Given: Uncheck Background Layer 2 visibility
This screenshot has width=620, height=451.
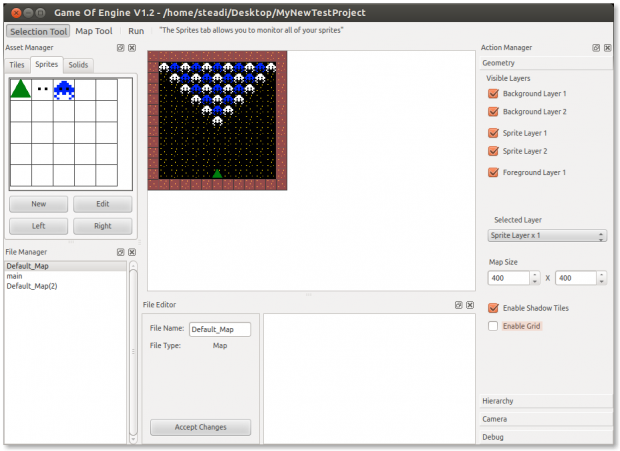Looking at the screenshot, I should click(x=493, y=112).
